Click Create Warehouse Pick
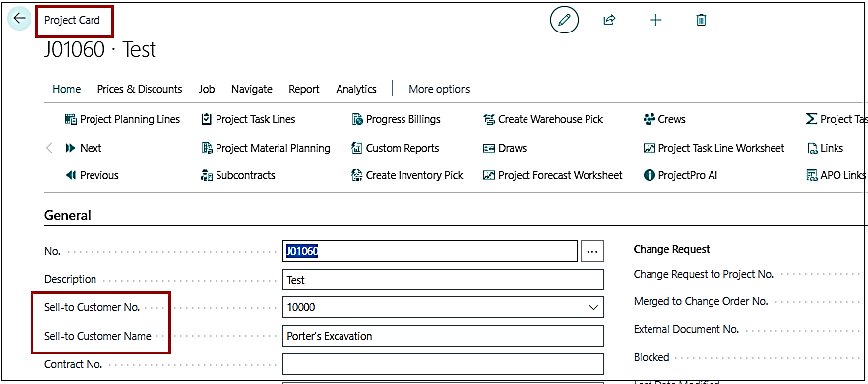868x384 pixels. [x=543, y=119]
